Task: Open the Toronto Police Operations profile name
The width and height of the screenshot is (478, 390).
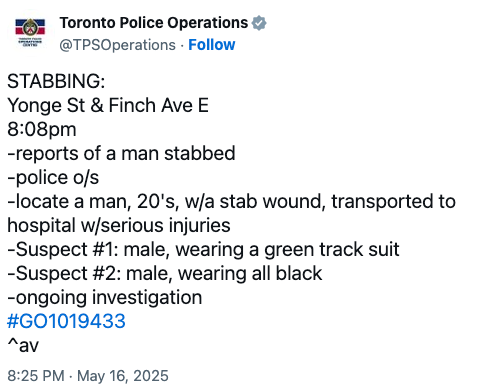Action: tap(154, 23)
